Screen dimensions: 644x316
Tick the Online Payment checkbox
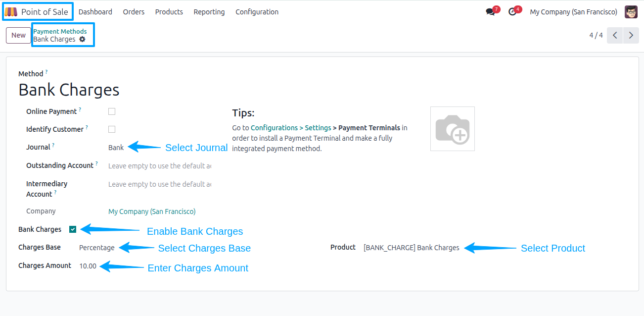(112, 111)
